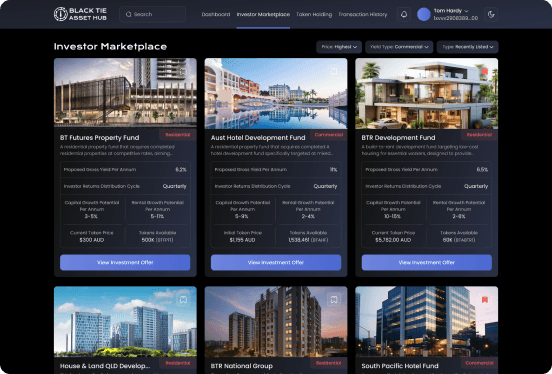
Task: Click the Aust Hotel Development Fund image
Action: tap(276, 93)
